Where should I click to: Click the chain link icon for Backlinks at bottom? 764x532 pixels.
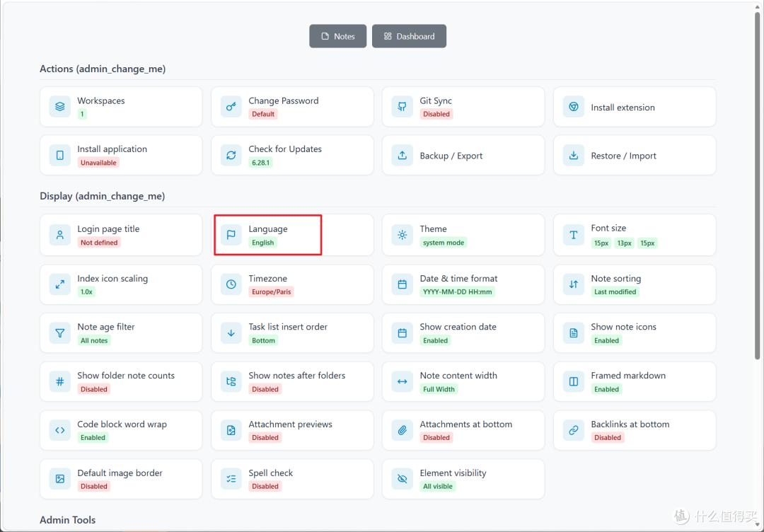pyautogui.click(x=574, y=430)
